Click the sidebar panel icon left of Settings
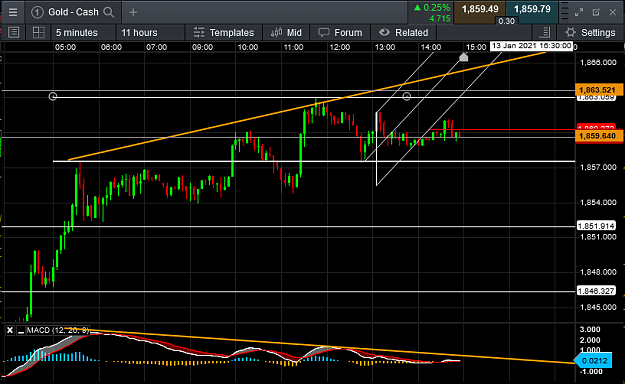 (544, 33)
